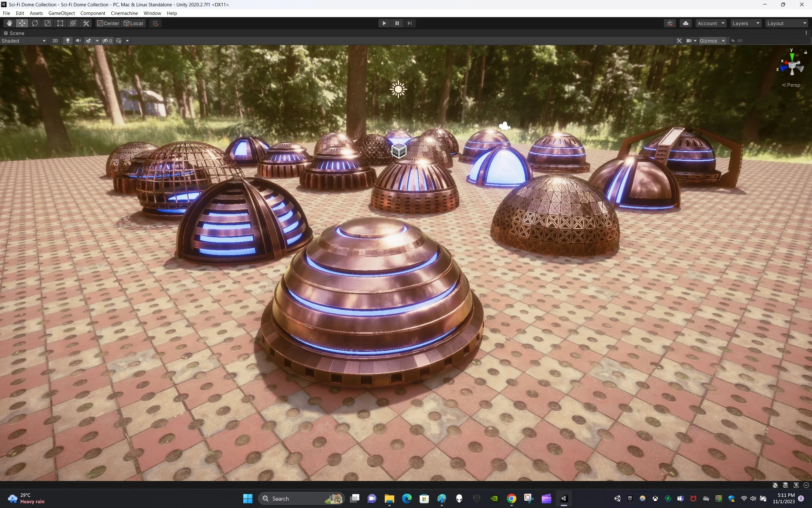Select the Scene tab
Viewport: 812px width, 508px height.
coord(14,33)
